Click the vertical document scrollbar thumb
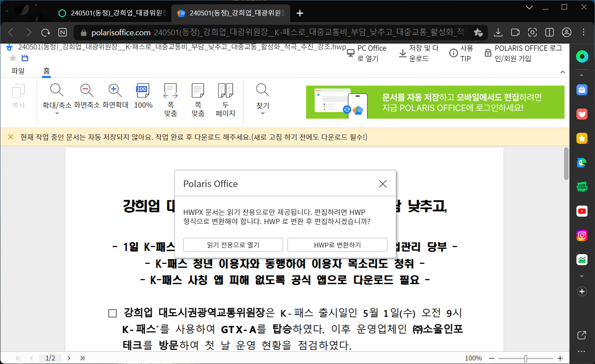 pyautogui.click(x=566, y=163)
